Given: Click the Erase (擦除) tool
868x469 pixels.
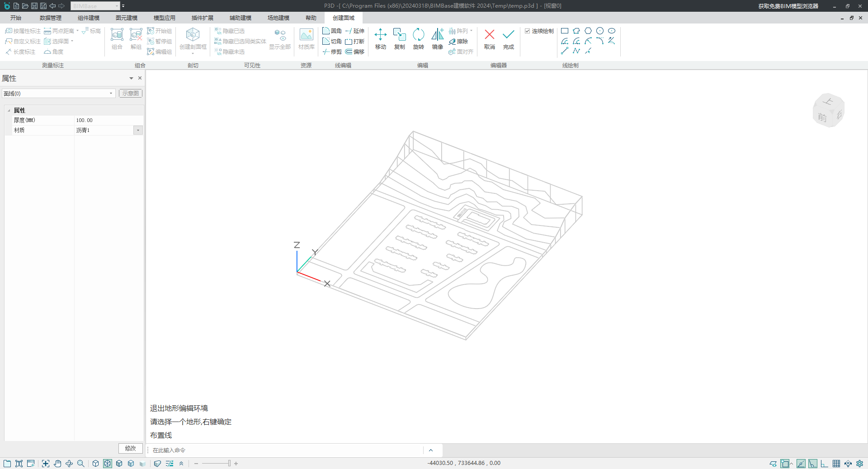Looking at the screenshot, I should [458, 42].
